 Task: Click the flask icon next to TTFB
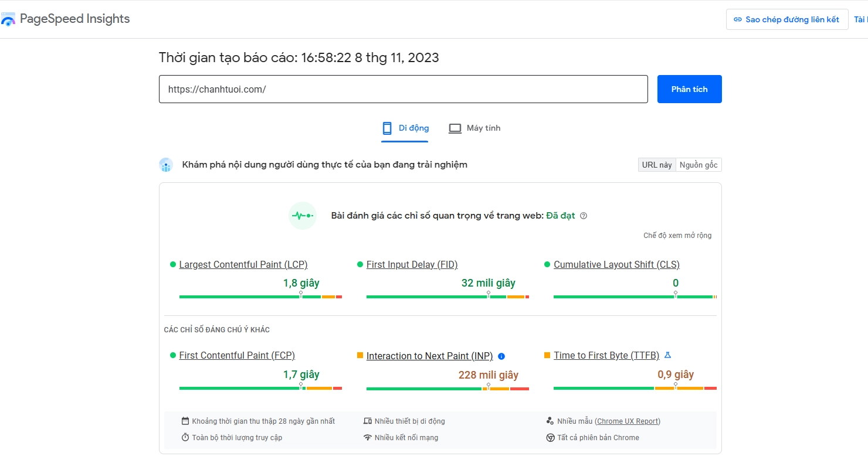click(x=667, y=355)
